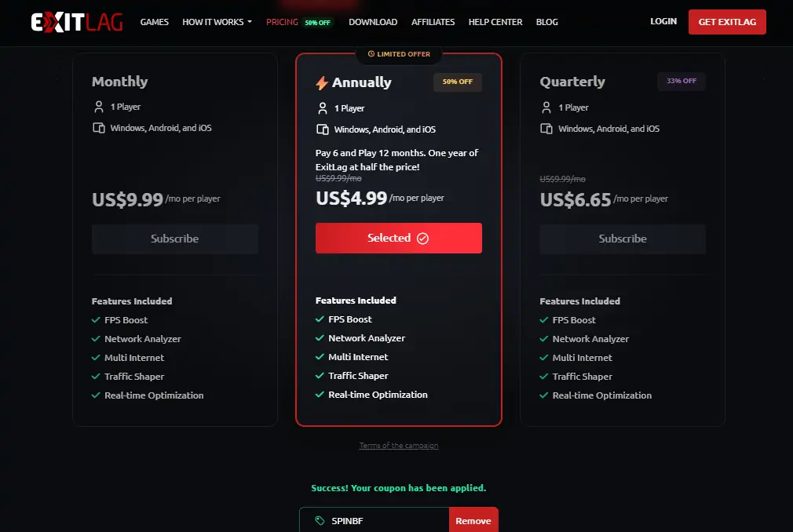Click Real-time Optimization checkmark on Quarterly plan
The image size is (793, 532).
(x=543, y=395)
